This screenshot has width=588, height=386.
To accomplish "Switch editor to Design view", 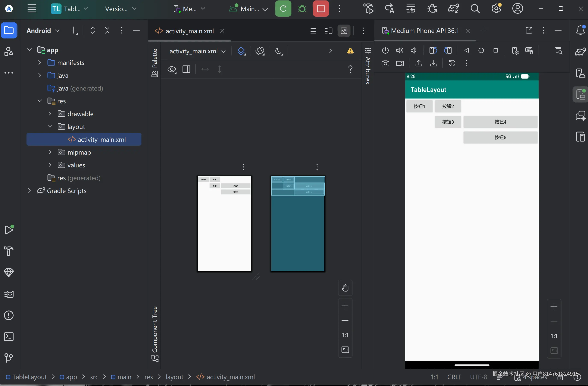I will (344, 31).
